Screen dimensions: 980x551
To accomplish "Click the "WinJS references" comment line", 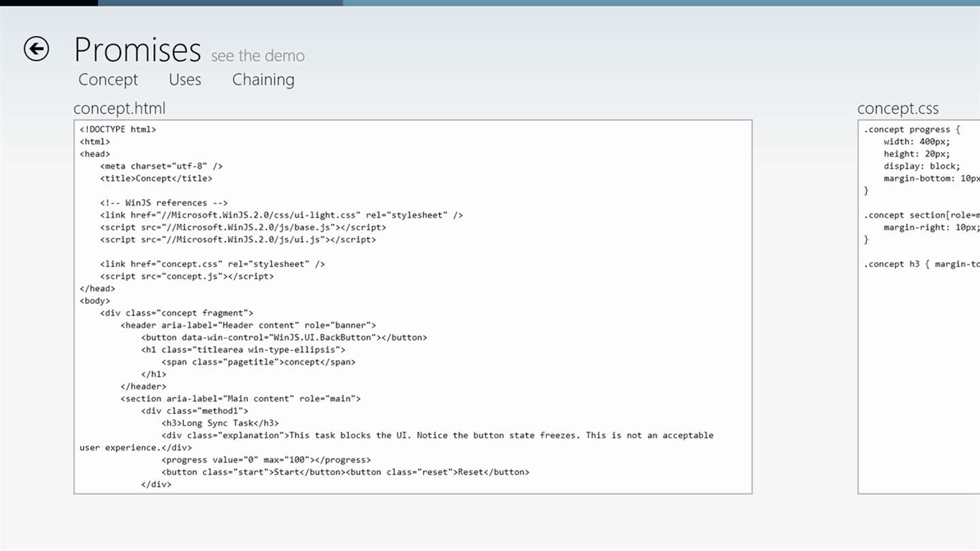I will [164, 203].
